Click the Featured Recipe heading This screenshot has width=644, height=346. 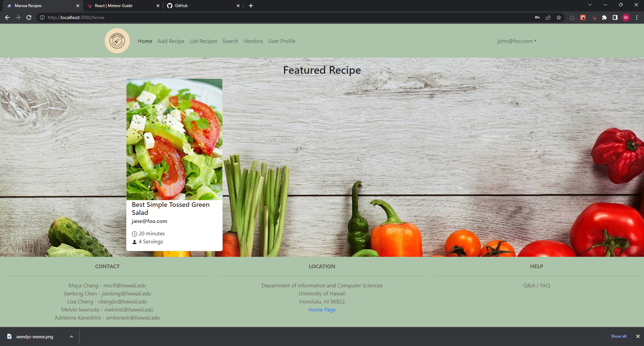pyautogui.click(x=322, y=70)
